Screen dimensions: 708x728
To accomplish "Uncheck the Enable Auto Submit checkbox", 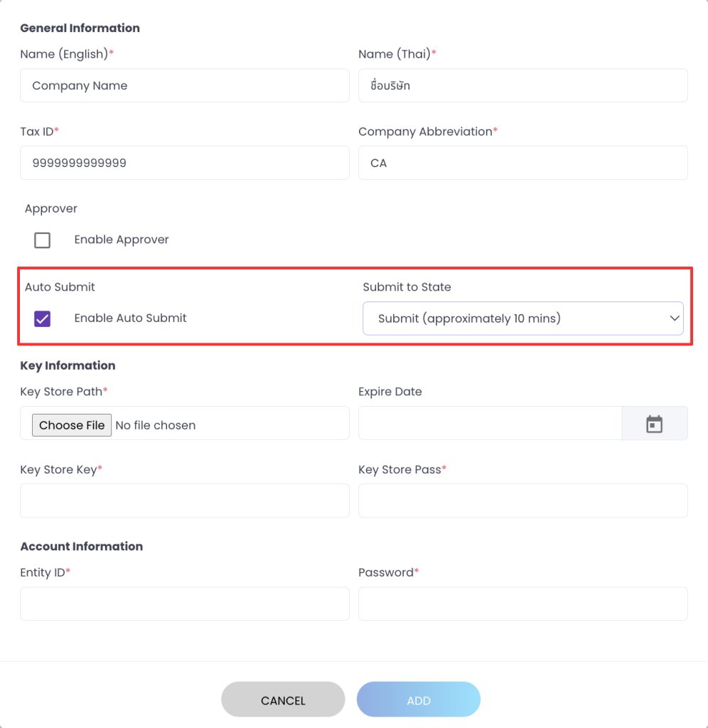I will coord(43,318).
